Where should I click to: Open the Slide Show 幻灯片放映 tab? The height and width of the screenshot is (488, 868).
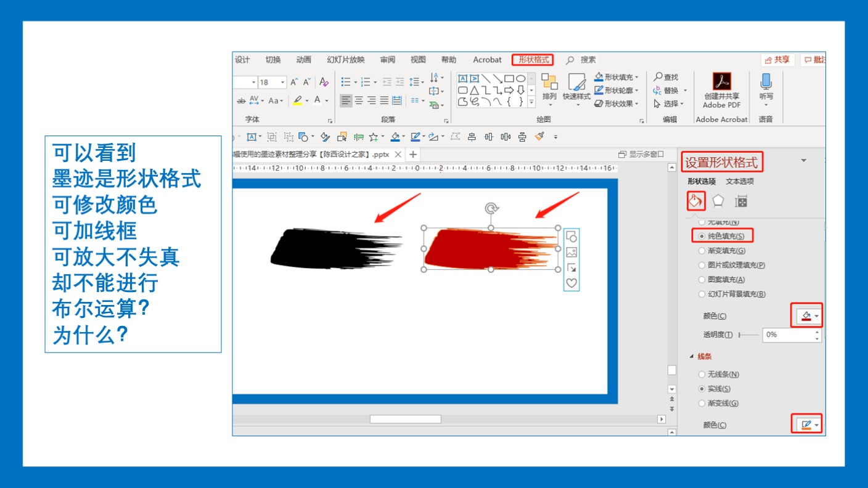[x=346, y=60]
